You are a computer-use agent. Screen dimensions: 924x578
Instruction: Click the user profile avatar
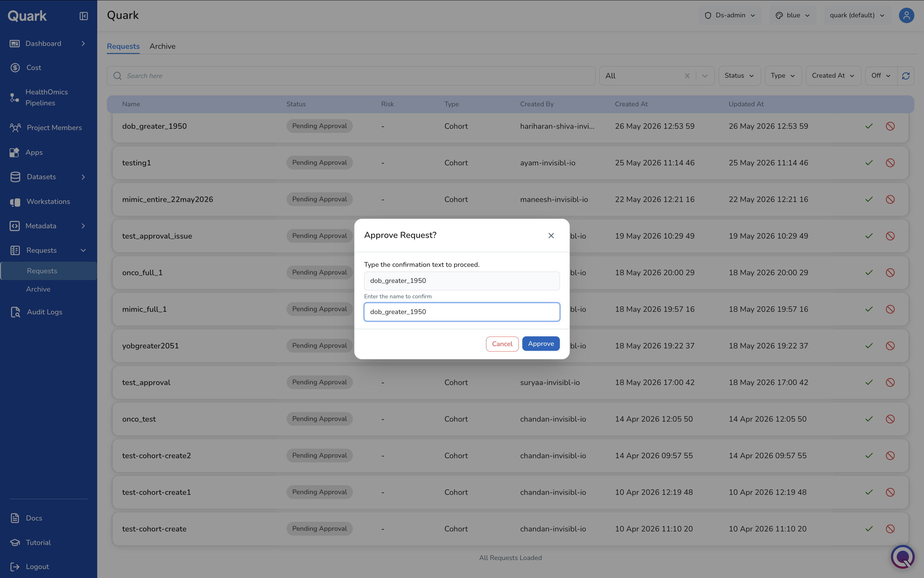pos(906,15)
